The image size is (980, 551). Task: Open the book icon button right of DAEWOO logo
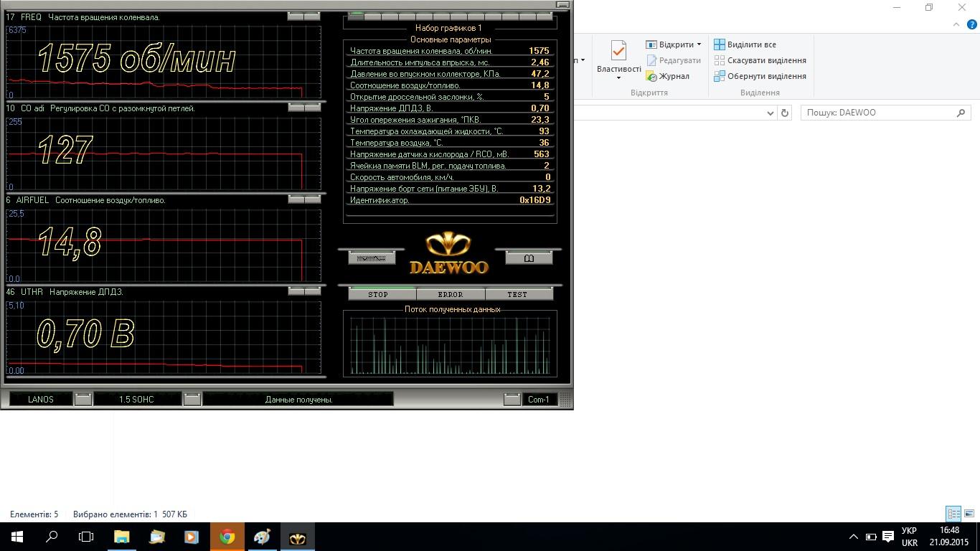tap(529, 258)
